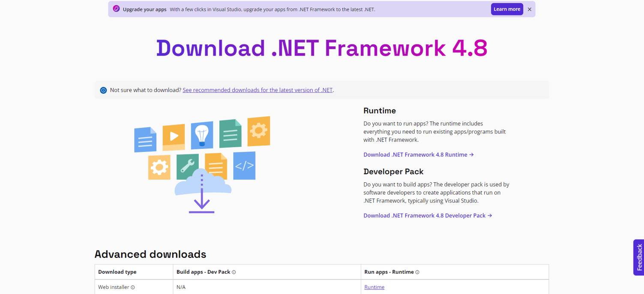Viewport: 644px width, 294px height.
Task: Click the Upgrade your apps banner text
Action: [x=144, y=9]
